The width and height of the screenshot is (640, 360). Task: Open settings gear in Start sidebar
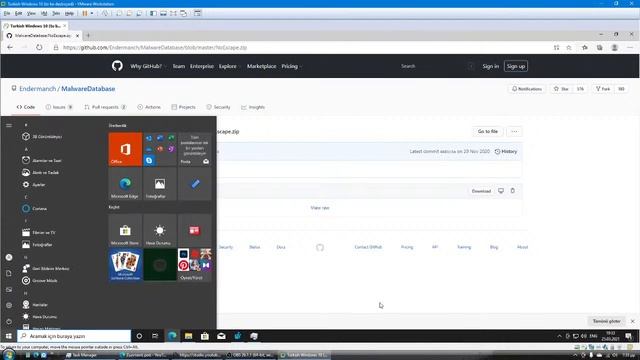pyautogui.click(x=9, y=305)
